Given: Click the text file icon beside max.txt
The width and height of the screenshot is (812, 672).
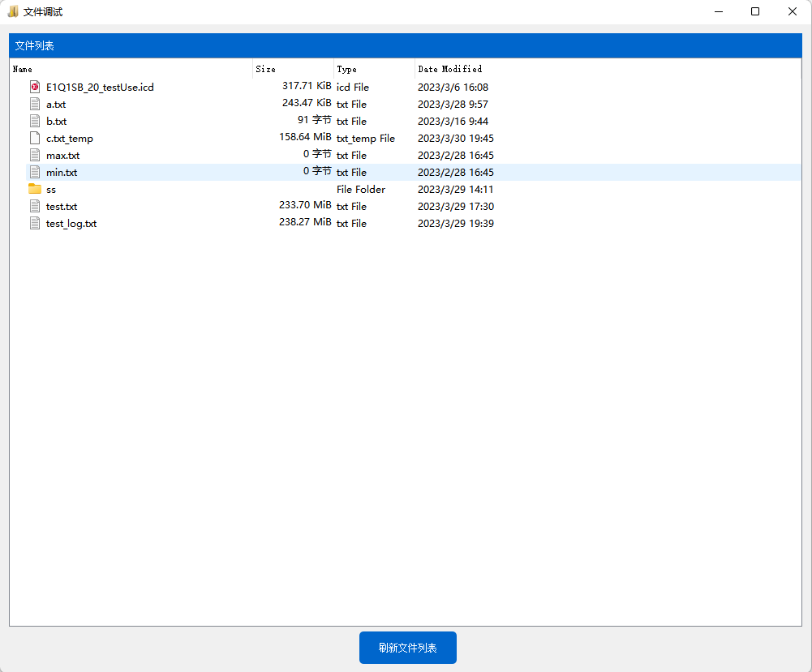Looking at the screenshot, I should pos(35,155).
